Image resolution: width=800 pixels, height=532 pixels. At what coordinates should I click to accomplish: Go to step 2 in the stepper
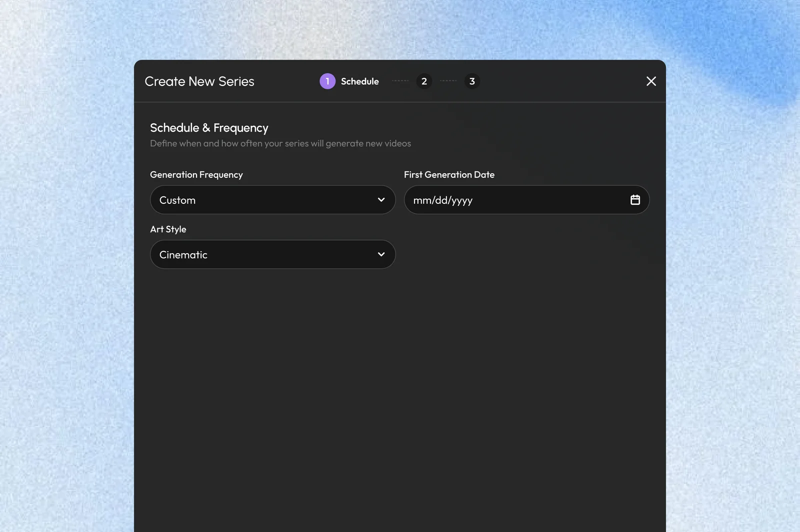[424, 81]
